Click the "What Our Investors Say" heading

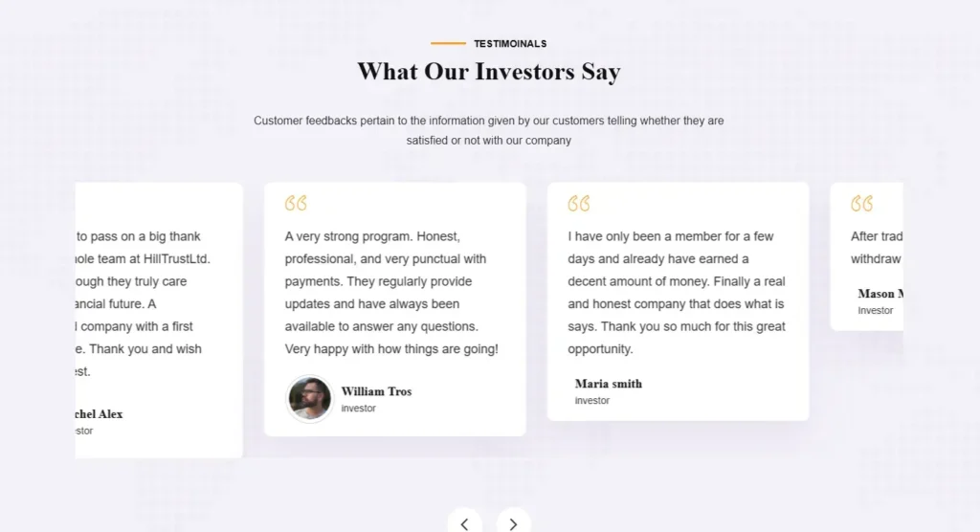pos(489,72)
